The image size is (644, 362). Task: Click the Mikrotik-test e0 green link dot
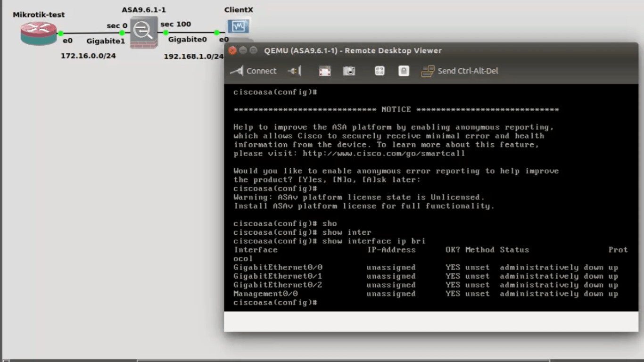tap(61, 33)
